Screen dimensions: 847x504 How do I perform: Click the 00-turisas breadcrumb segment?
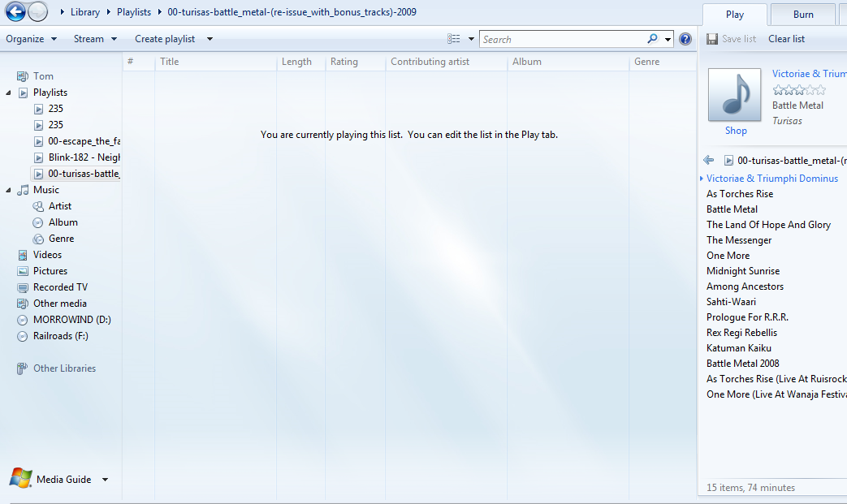292,12
